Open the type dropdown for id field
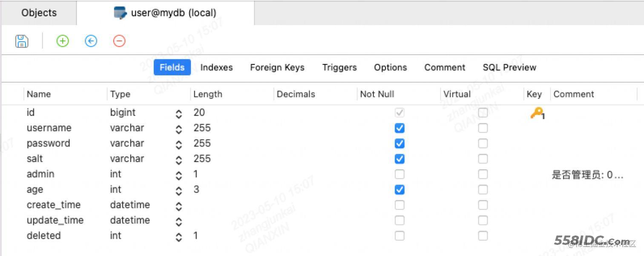Viewport: 644px width, 256px height. [179, 113]
